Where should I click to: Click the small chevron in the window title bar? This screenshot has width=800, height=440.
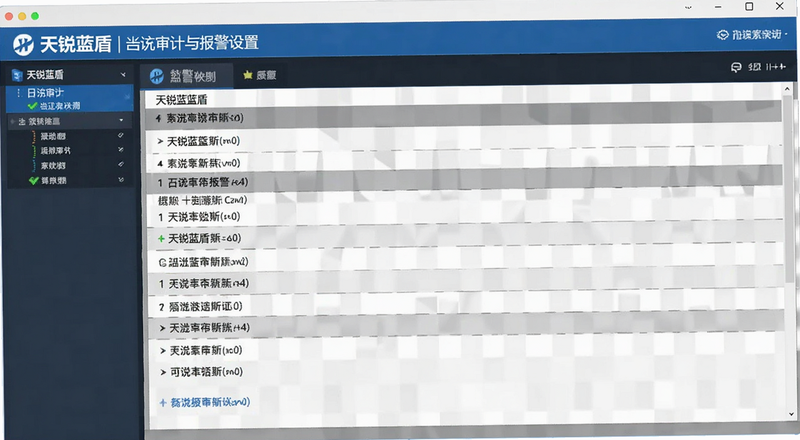pyautogui.click(x=688, y=8)
